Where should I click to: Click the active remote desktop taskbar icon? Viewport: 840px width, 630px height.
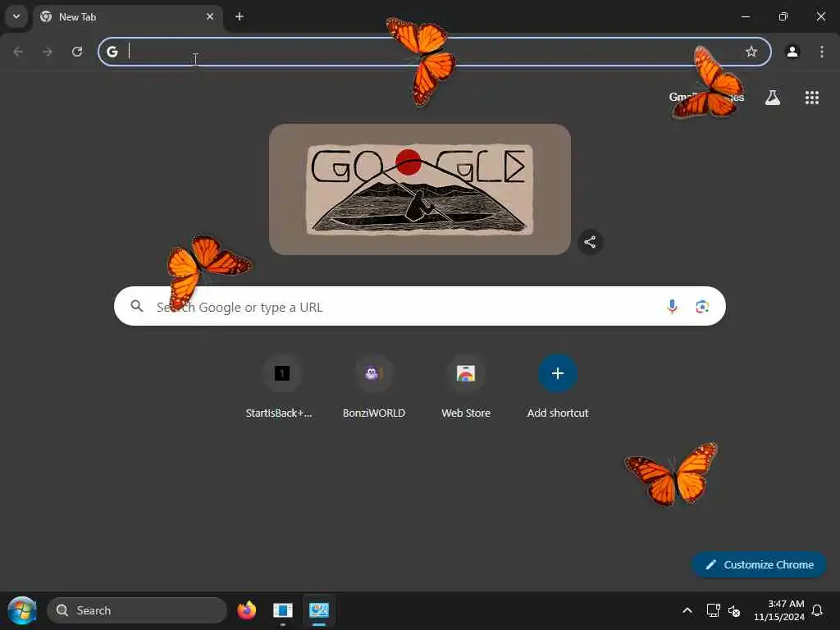pyautogui.click(x=319, y=610)
